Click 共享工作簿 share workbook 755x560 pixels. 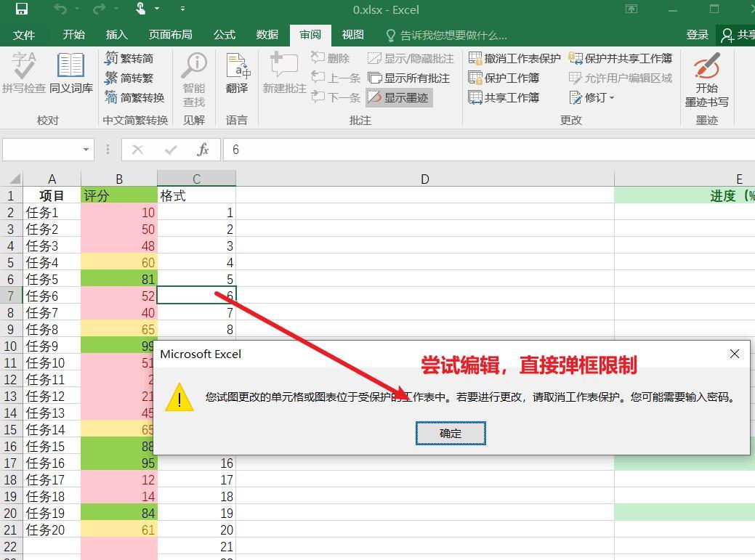point(504,97)
